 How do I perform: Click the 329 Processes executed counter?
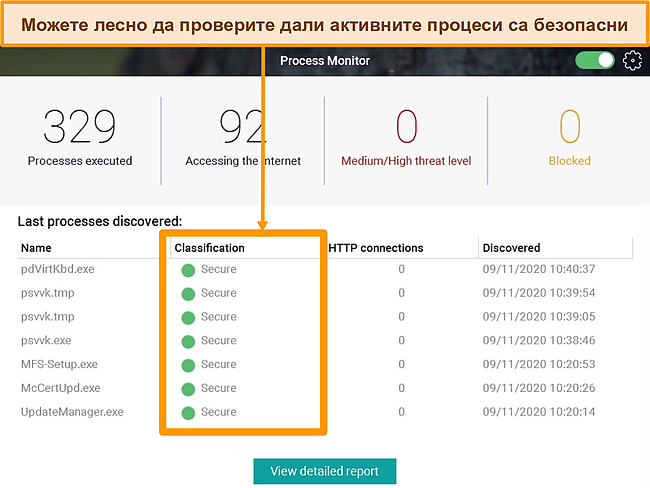click(80, 138)
